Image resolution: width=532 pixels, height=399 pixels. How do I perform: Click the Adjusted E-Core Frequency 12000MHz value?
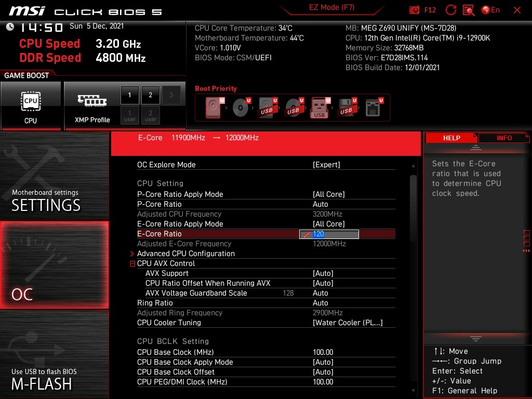tap(329, 244)
